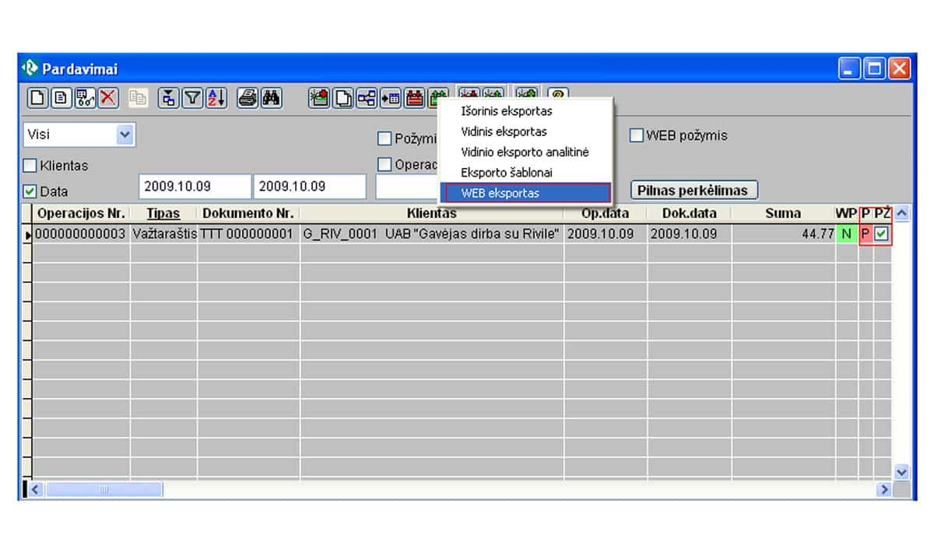Click the printer icon
The width and height of the screenshot is (934, 560).
(x=248, y=98)
